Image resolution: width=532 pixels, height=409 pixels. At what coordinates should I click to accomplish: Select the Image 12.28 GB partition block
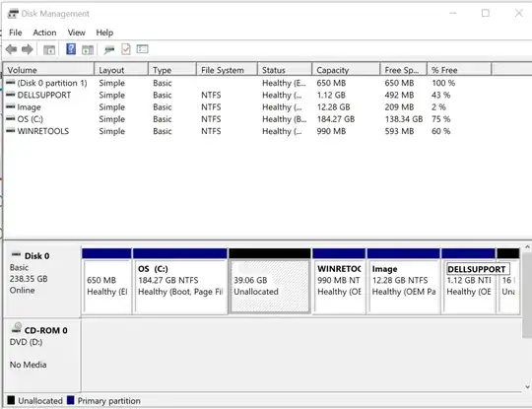coord(403,286)
